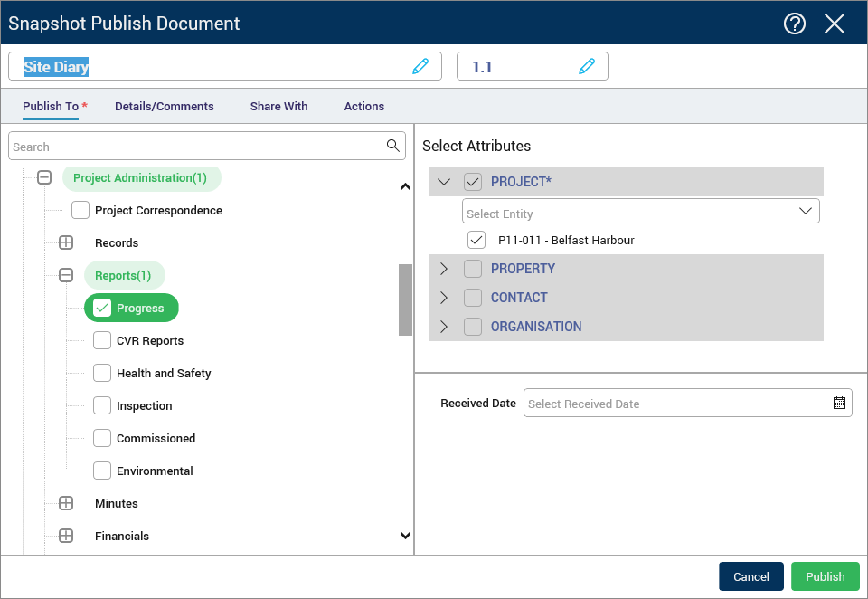Open the help question mark icon
This screenshot has height=599, width=868.
[x=794, y=24]
